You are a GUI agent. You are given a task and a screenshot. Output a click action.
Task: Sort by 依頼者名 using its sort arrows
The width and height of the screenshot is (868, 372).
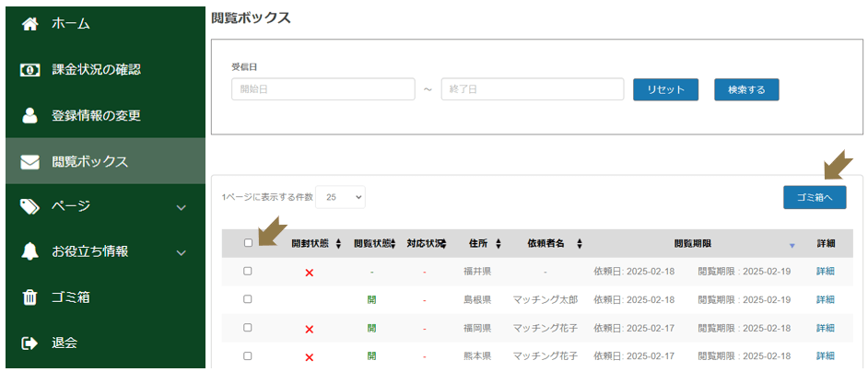(x=580, y=244)
